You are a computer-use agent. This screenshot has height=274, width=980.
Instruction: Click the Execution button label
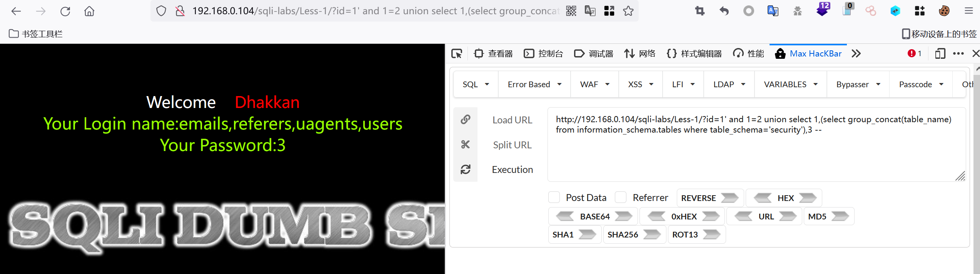pos(513,169)
